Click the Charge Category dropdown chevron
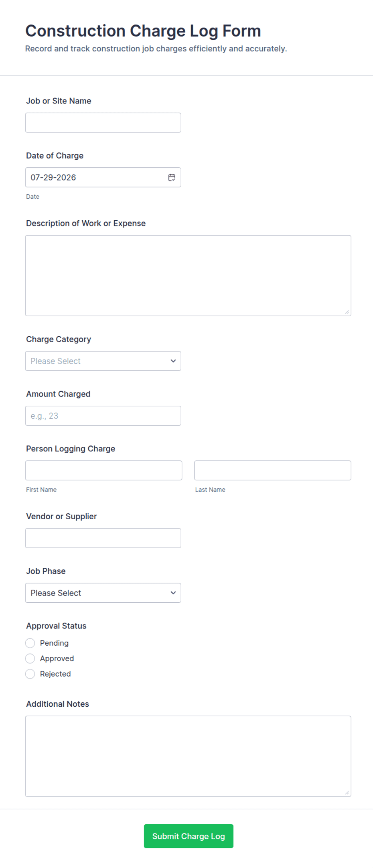Screen dimensions: 373x868 173,361
